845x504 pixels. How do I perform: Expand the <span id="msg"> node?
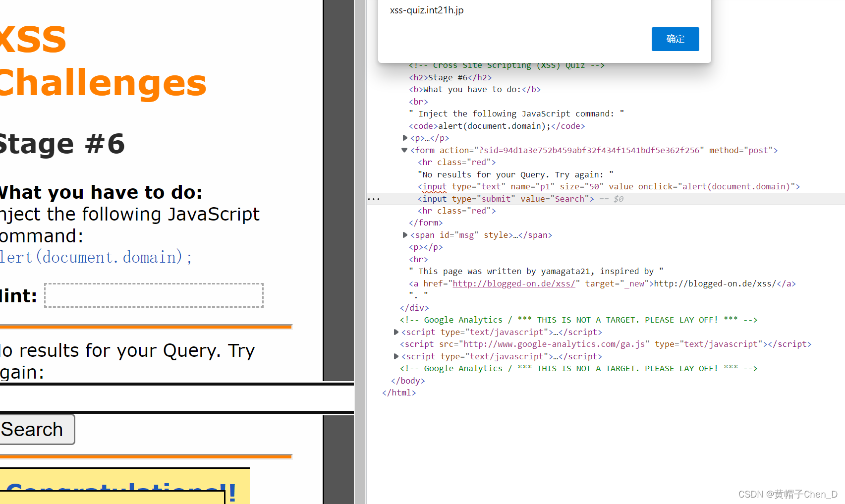405,235
